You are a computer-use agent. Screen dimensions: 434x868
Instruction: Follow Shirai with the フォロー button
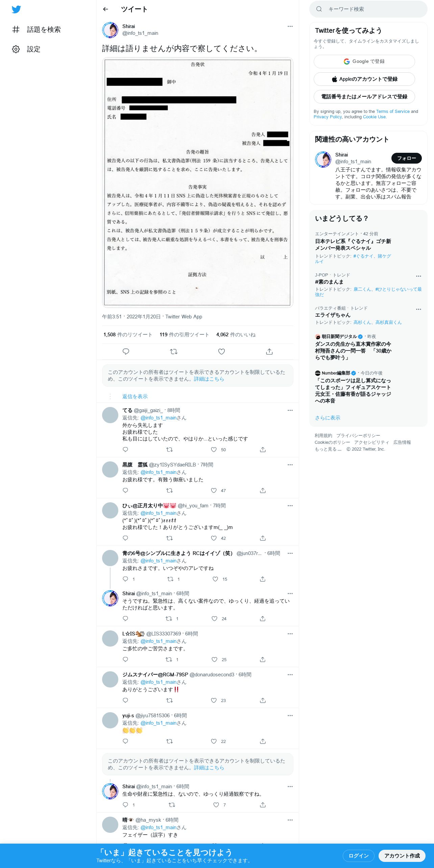[406, 158]
